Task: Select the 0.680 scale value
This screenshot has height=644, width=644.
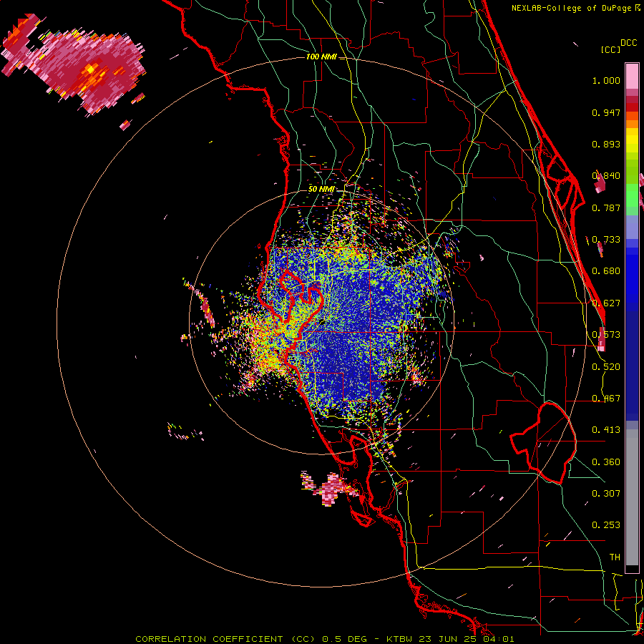Action: 606,271
